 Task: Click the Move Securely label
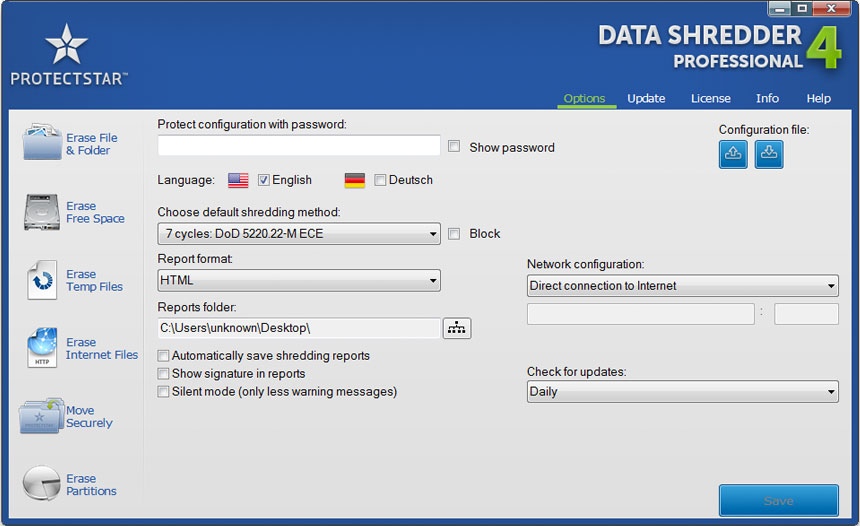point(89,417)
